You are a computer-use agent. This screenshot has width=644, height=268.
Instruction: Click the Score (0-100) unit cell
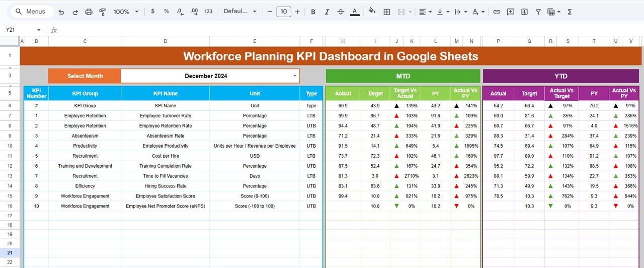coord(255,196)
